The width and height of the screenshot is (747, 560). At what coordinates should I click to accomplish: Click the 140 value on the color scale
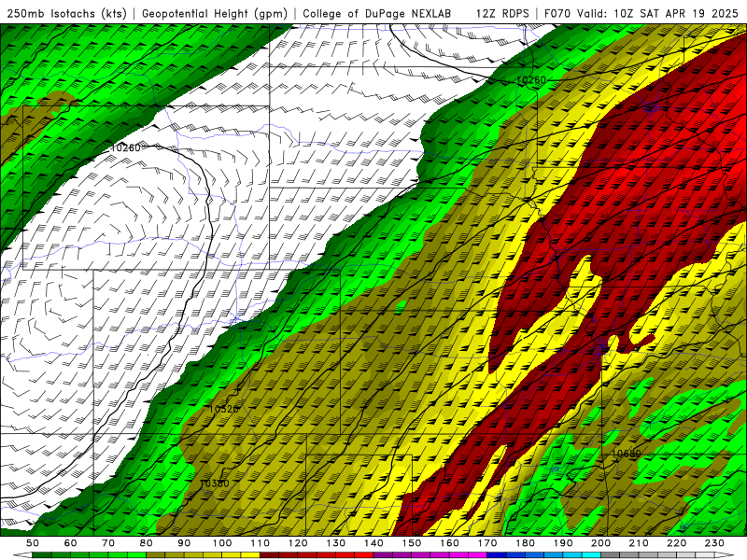pyautogui.click(x=373, y=543)
